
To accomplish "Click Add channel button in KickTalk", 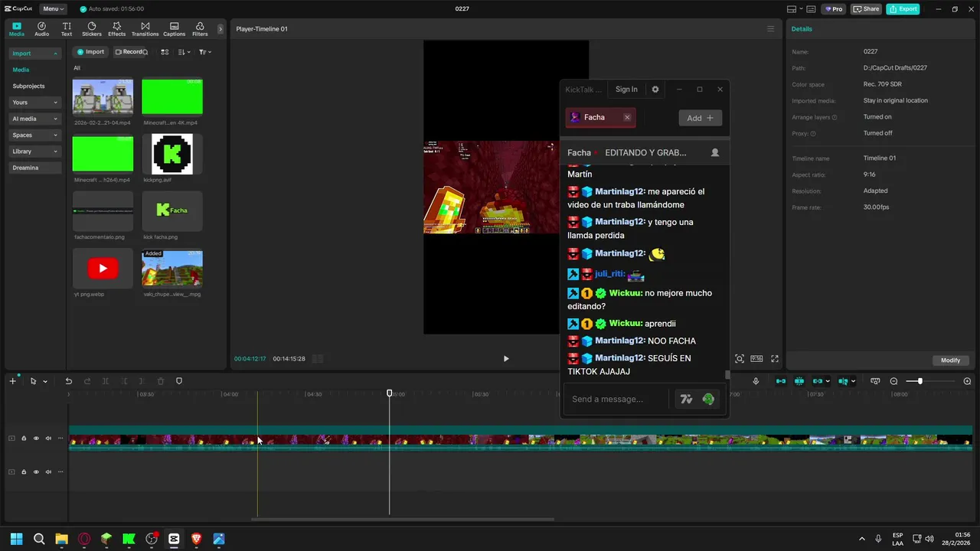I will tap(700, 118).
